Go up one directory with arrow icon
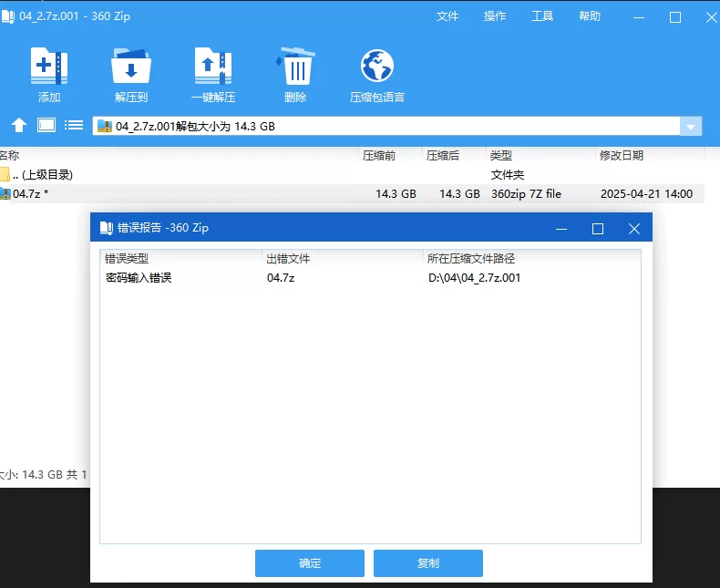This screenshot has width=720, height=588. point(19,125)
